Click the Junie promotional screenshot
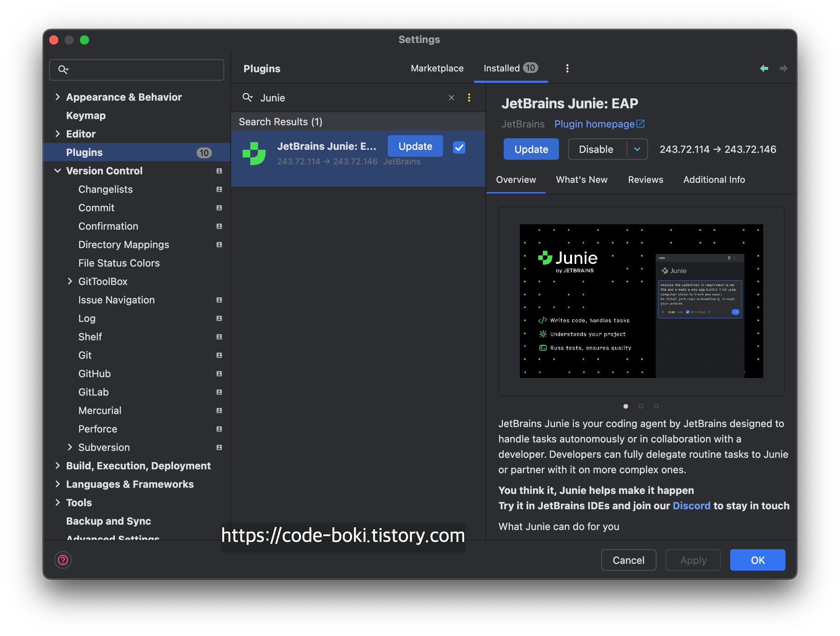840x636 pixels. (641, 301)
